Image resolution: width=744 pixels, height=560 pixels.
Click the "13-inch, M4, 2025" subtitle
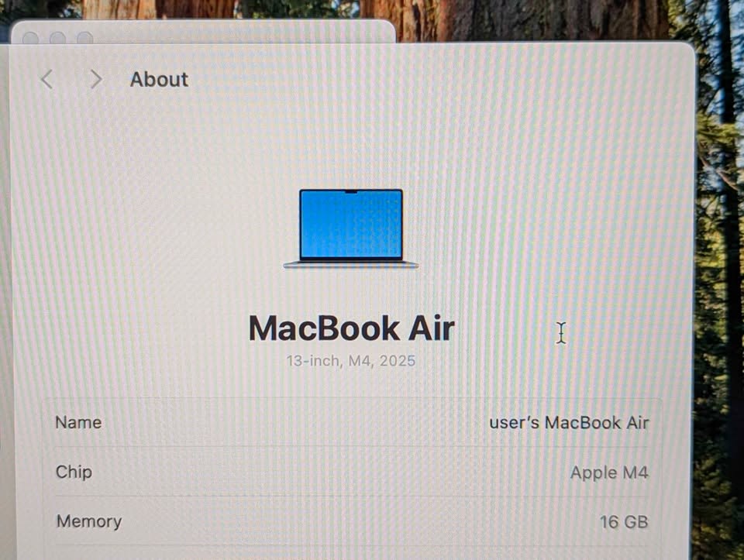(x=351, y=361)
